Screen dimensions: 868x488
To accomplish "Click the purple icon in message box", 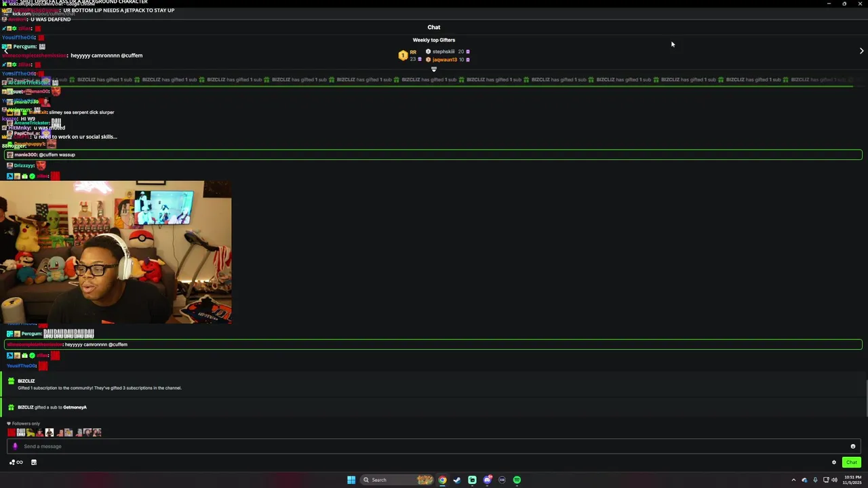I will [15, 446].
